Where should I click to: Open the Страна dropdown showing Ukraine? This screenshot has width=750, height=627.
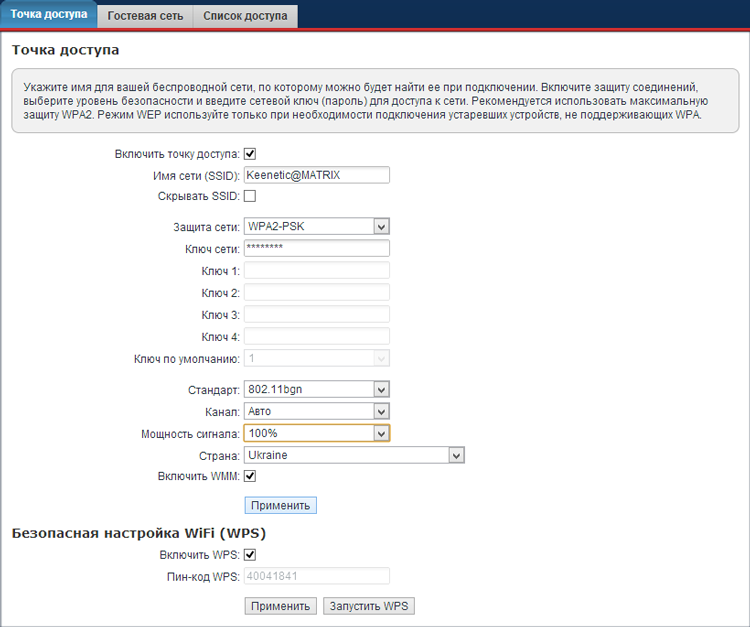(x=354, y=455)
